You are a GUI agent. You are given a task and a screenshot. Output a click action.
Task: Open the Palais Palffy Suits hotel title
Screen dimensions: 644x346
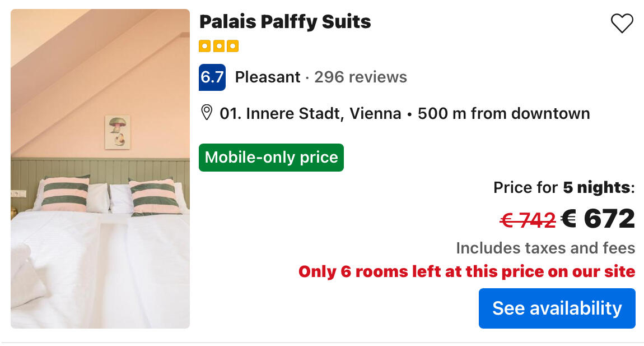[x=285, y=22]
